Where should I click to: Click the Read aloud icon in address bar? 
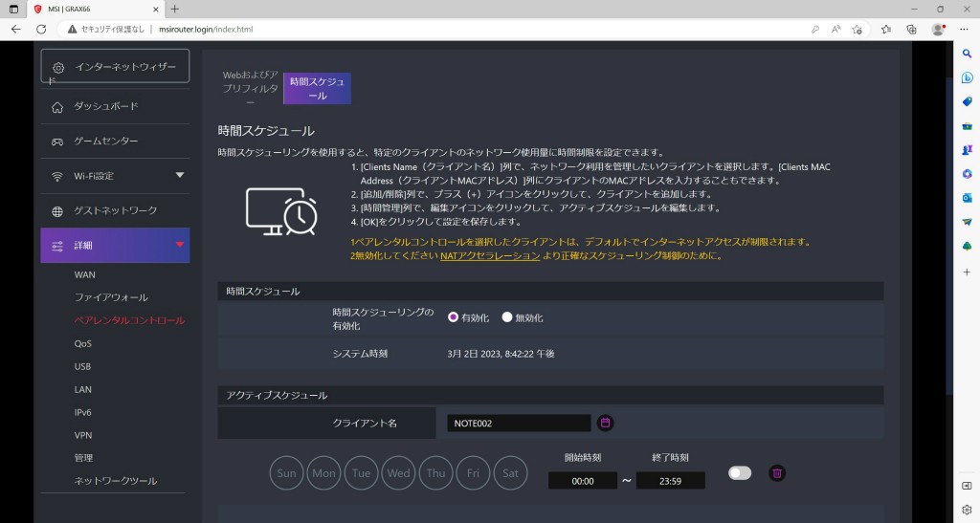click(x=835, y=29)
